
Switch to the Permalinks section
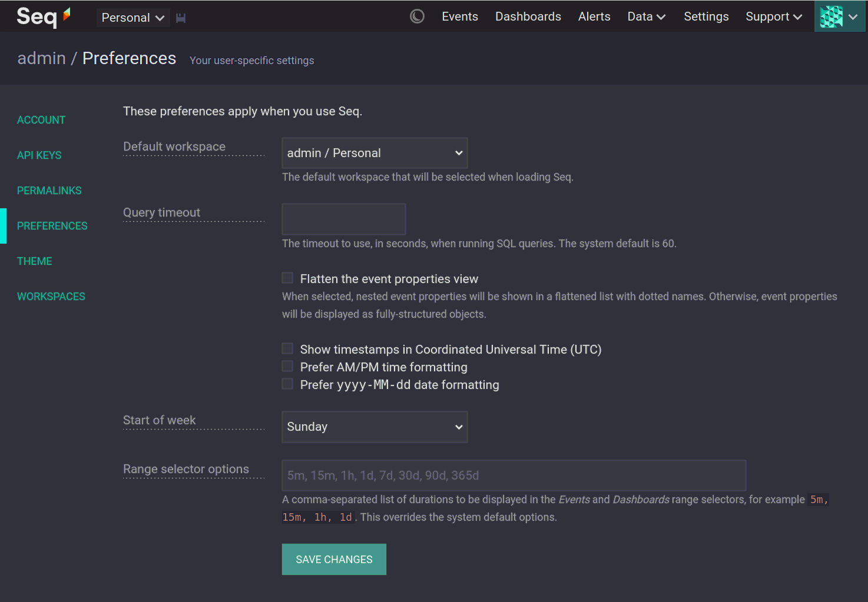pyautogui.click(x=49, y=191)
